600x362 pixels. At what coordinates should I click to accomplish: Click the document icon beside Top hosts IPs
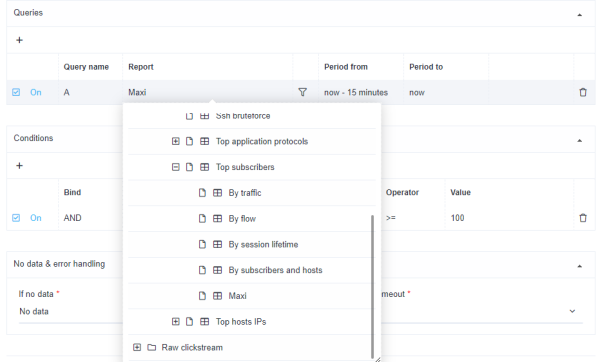pyautogui.click(x=189, y=322)
